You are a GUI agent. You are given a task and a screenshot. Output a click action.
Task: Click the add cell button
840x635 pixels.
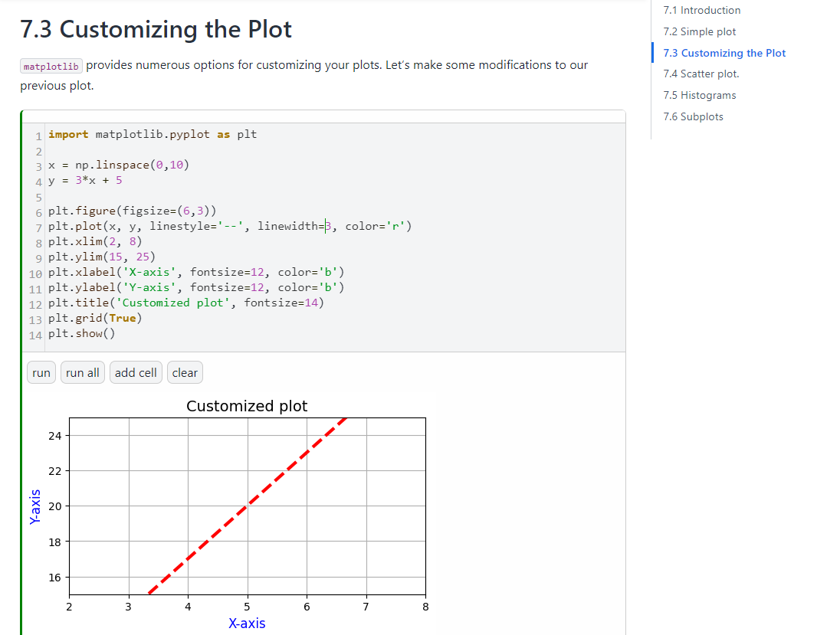click(136, 373)
